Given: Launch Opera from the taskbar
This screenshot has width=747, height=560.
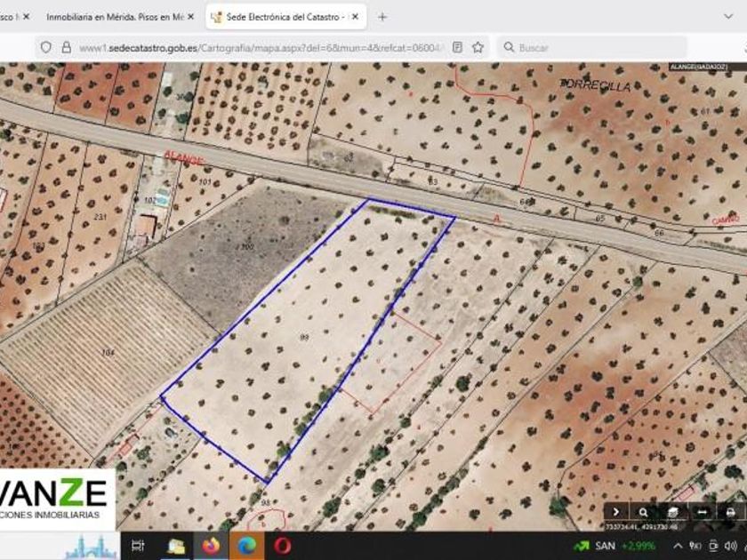Looking at the screenshot, I should [x=283, y=546].
